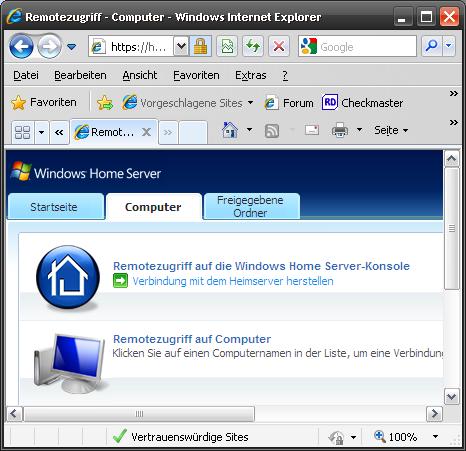Click Vertrauenswürdige Sites status zone
This screenshot has width=466, height=451.
(181, 437)
